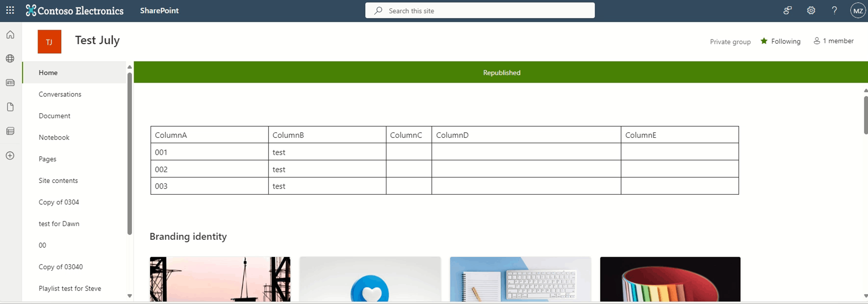Screen dimensions: 868x304
Task: Click the Contoso Electronics logo
Action: [x=75, y=10]
